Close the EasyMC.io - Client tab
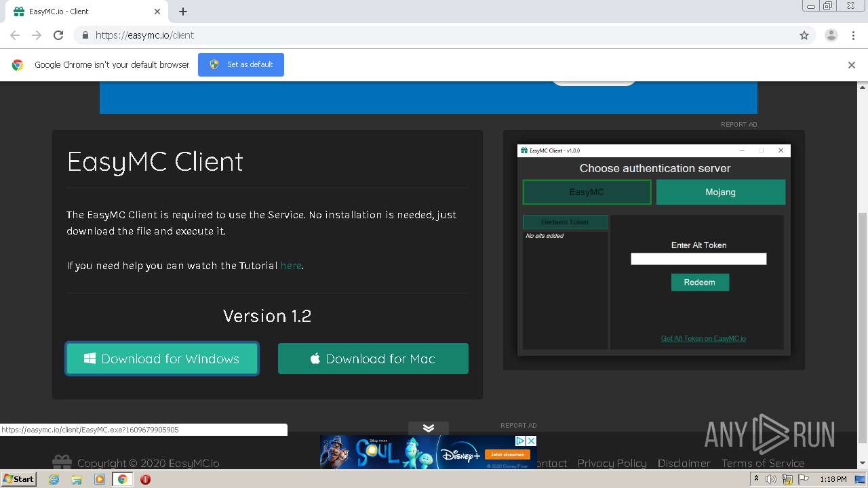Screen dimensions: 868x488 [x=157, y=12]
